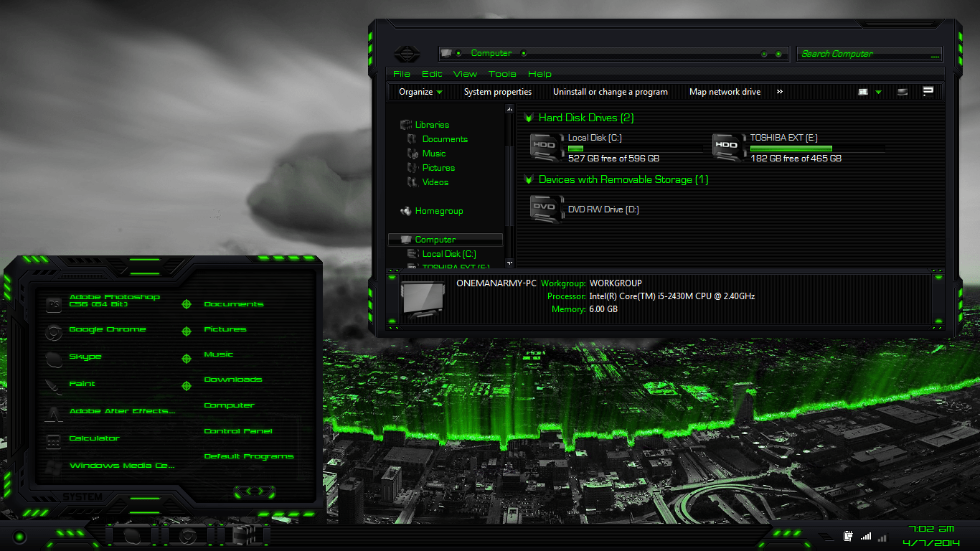Open Paint

click(82, 384)
